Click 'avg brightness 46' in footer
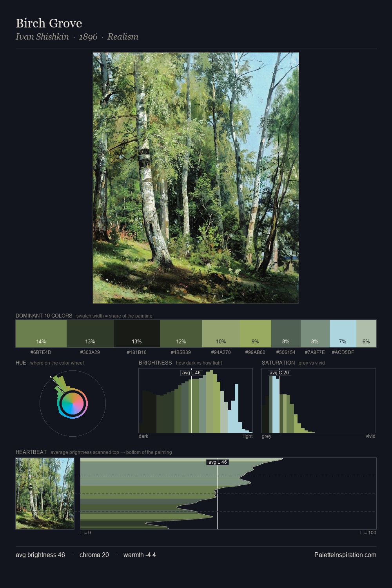Viewport: 392px width, 588px height. (x=40, y=555)
